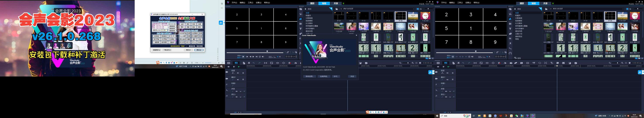
Task: Click sort icon in right window's library toolbar
Action: 630,9
